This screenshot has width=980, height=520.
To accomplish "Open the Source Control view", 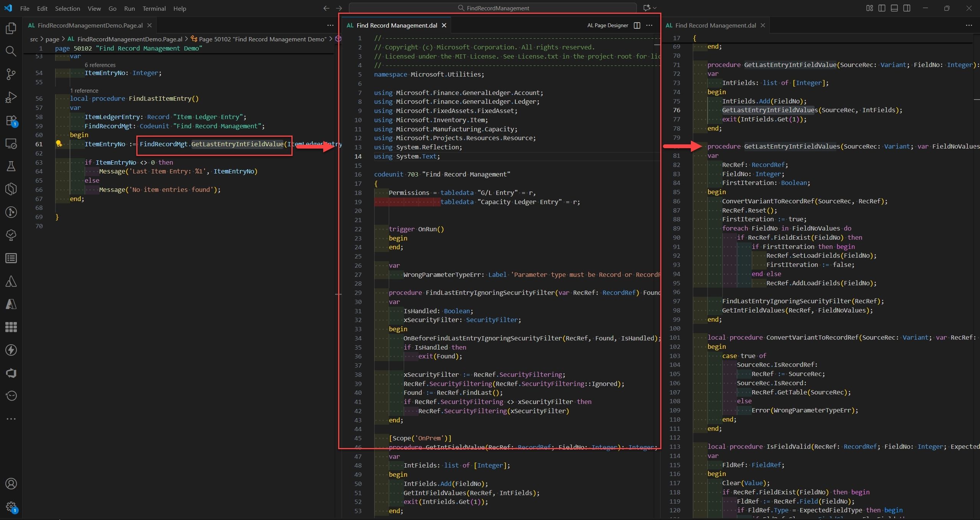I will point(11,74).
